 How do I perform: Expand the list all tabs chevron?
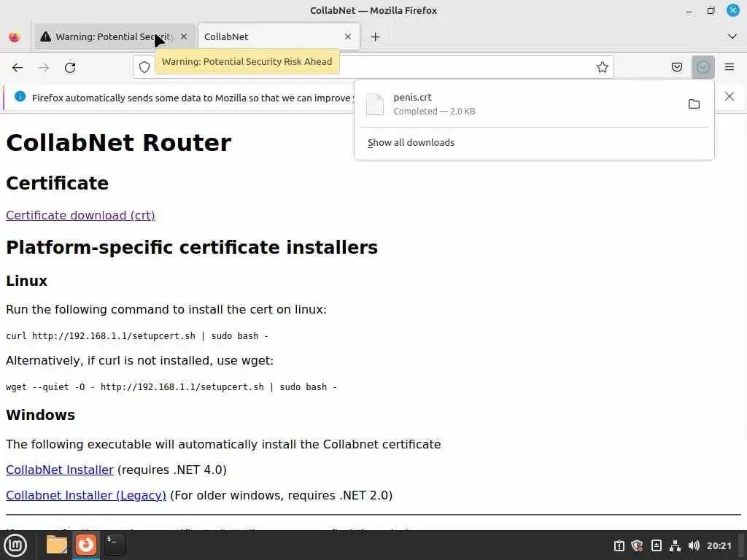tap(732, 36)
